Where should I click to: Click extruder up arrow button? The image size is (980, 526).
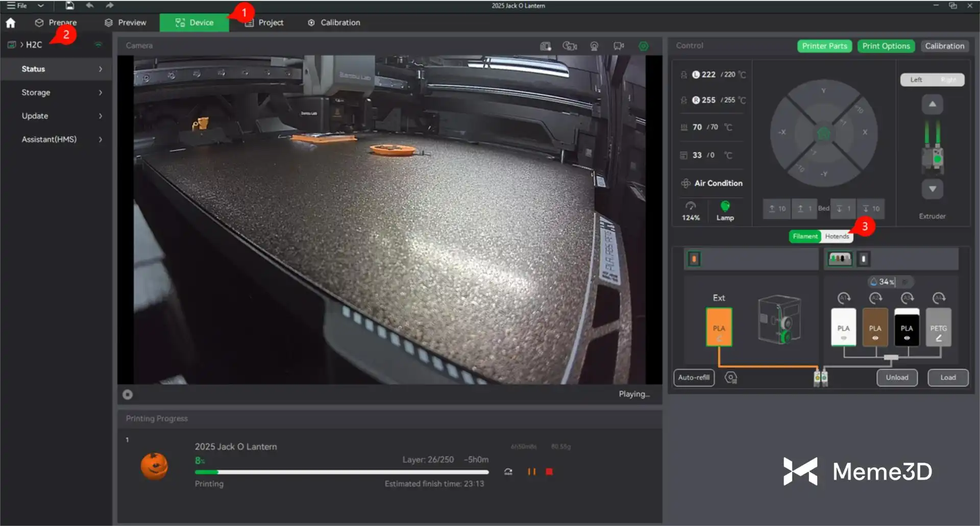coord(932,104)
